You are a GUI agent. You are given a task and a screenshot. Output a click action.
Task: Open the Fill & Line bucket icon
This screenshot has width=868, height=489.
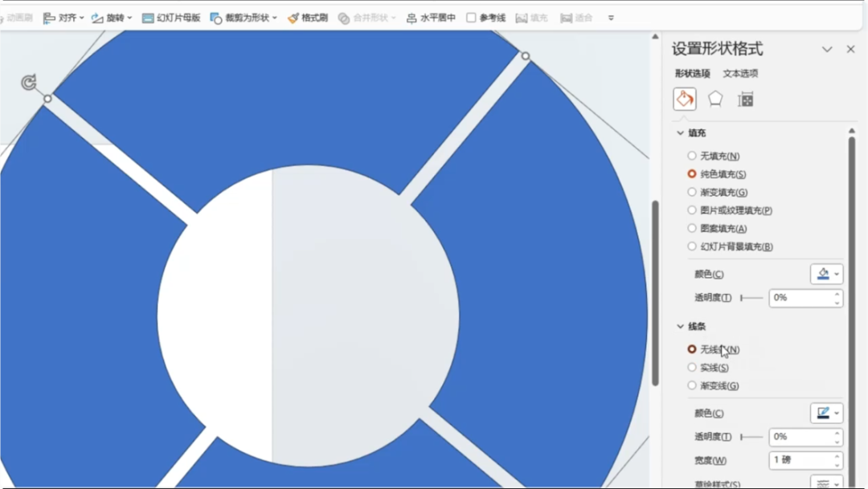pos(685,99)
